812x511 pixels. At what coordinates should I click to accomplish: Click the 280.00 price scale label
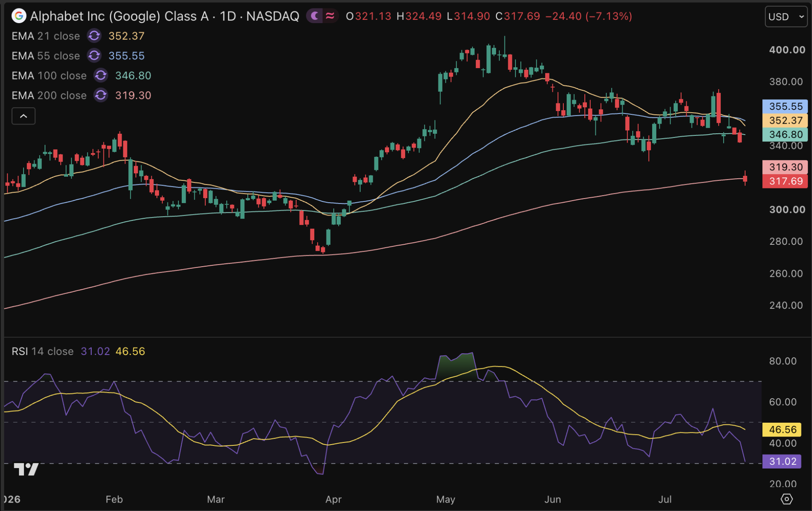pyautogui.click(x=786, y=241)
